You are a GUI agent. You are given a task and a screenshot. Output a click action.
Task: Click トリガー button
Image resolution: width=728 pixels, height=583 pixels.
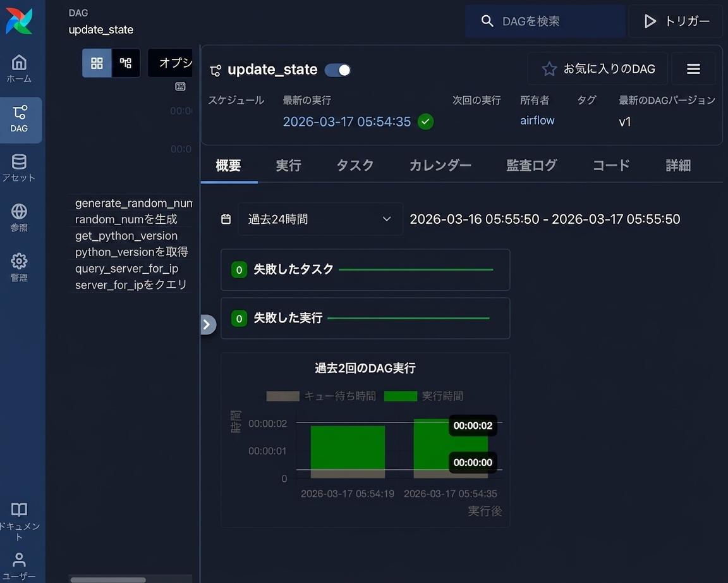(x=676, y=21)
